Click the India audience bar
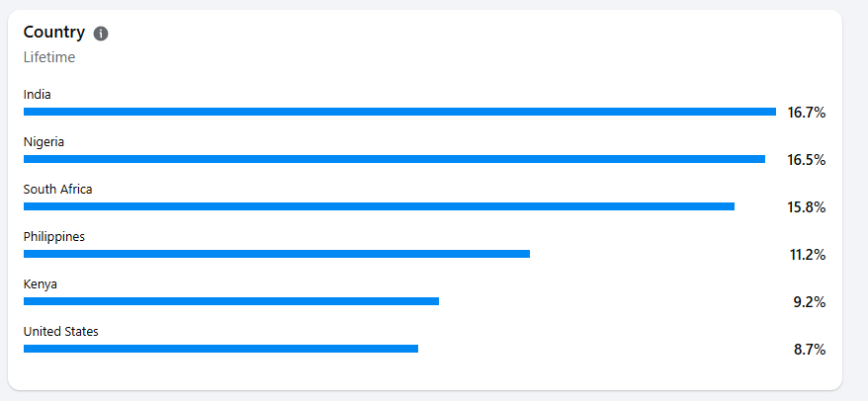This screenshot has height=401, width=868. (x=399, y=112)
